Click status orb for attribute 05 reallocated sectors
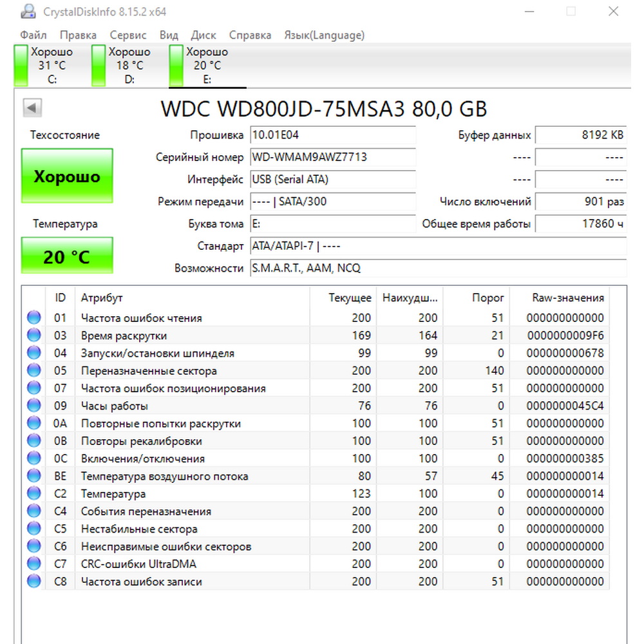Screen dimensions: 644x644 pos(34,370)
